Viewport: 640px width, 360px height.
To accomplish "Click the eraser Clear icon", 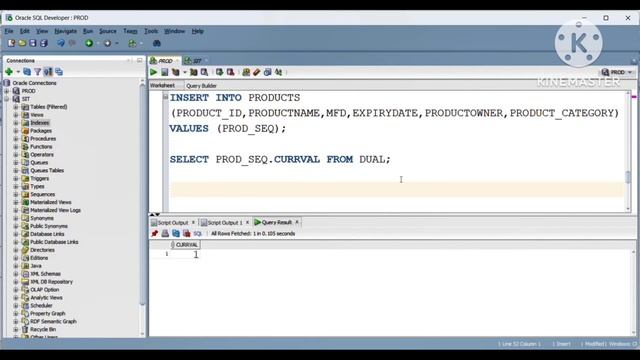I will [257, 72].
